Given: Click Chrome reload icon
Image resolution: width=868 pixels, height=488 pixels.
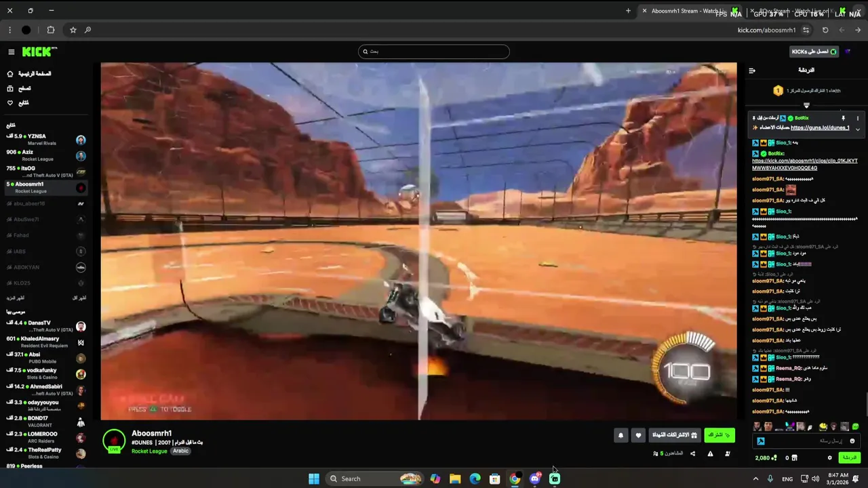Looking at the screenshot, I should point(825,30).
